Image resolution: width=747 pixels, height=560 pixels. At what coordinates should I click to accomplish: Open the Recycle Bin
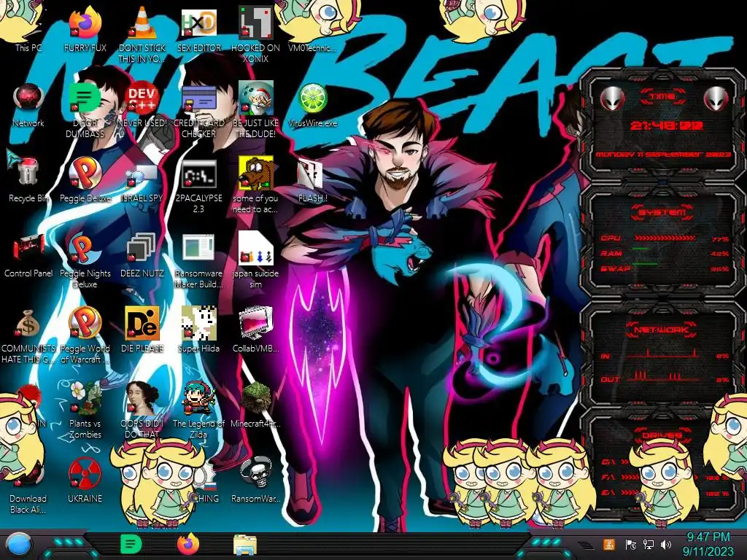click(x=28, y=179)
